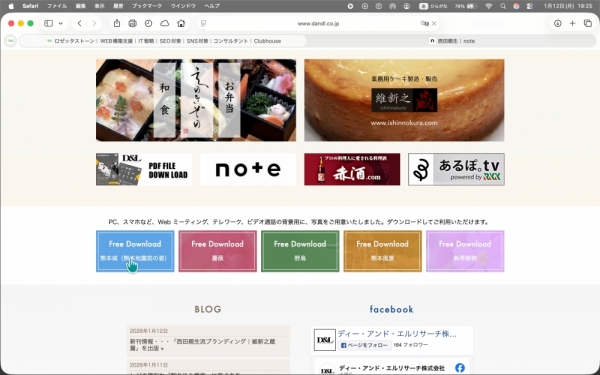Screen dimensions: 600x375
Task: Go forward to the next page
Action: [94, 23]
